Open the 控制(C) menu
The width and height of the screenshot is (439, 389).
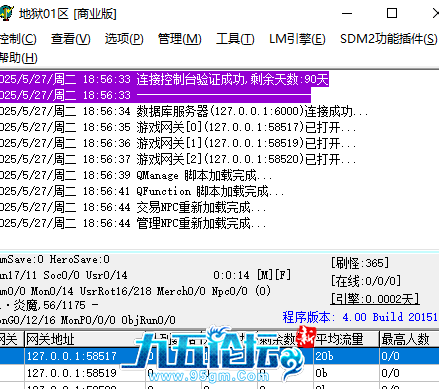[18, 39]
